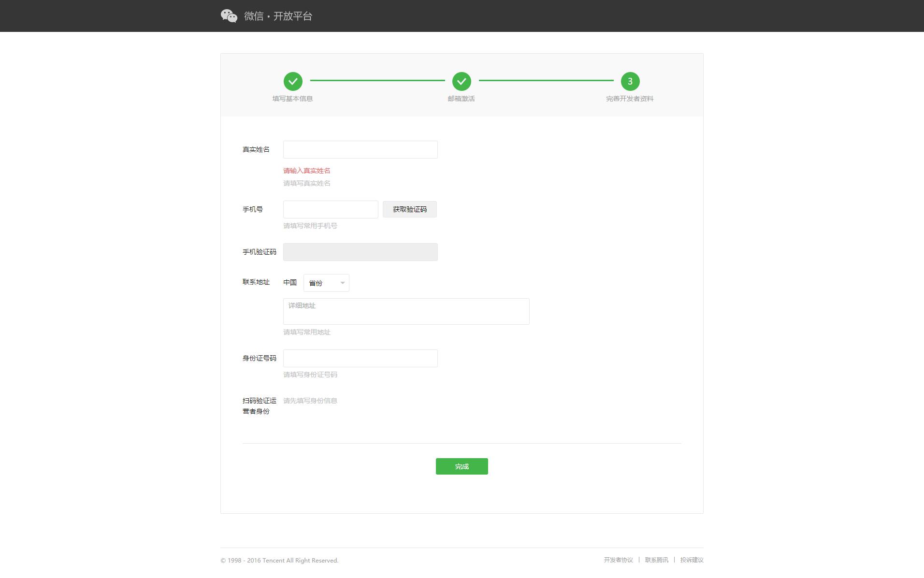This screenshot has height=578, width=924.
Task: Click the 获取验证码 button
Action: (410, 209)
